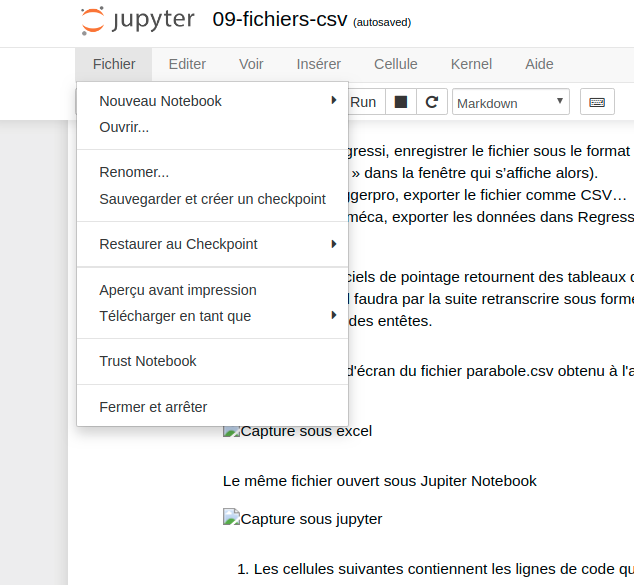Open the Editer menu

coord(187,64)
